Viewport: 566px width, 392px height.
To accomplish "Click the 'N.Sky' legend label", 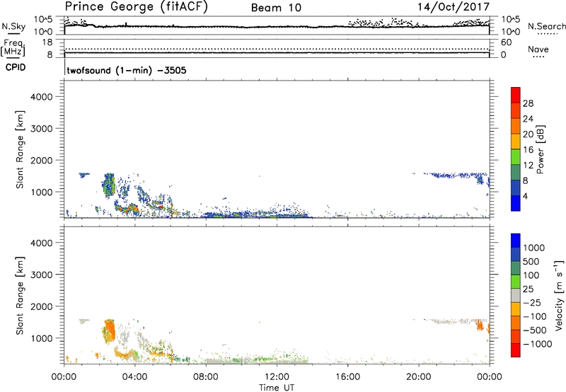I will pyautogui.click(x=13, y=27).
